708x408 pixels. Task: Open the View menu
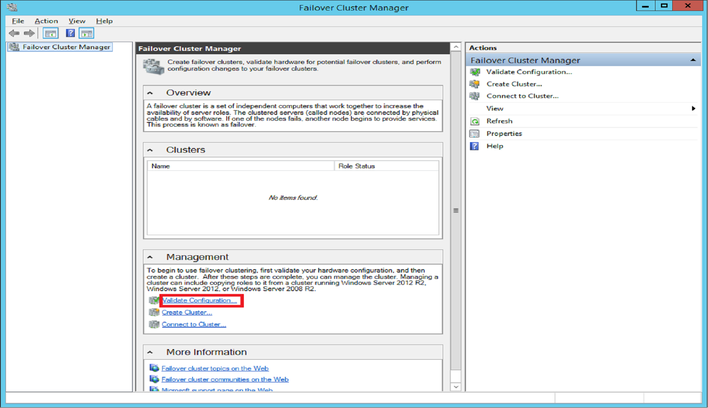(x=77, y=21)
